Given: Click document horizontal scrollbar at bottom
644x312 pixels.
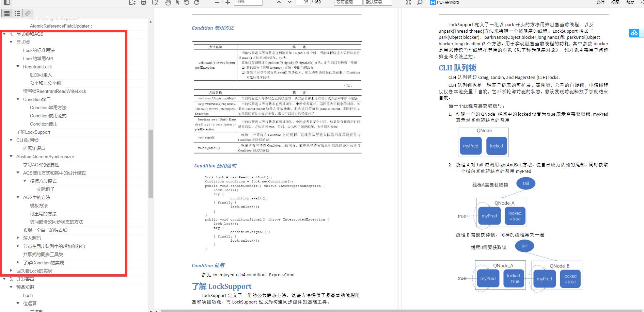Looking at the screenshot, I should (x=402, y=311).
